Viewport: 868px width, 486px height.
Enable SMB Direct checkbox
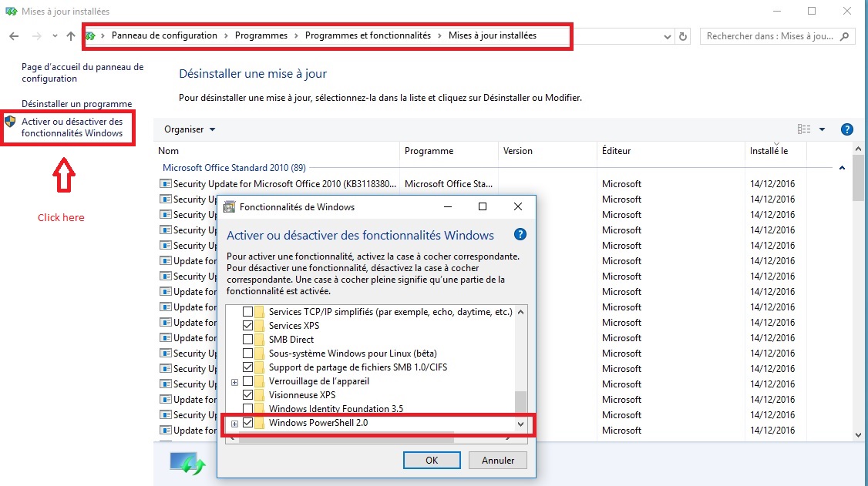click(247, 340)
